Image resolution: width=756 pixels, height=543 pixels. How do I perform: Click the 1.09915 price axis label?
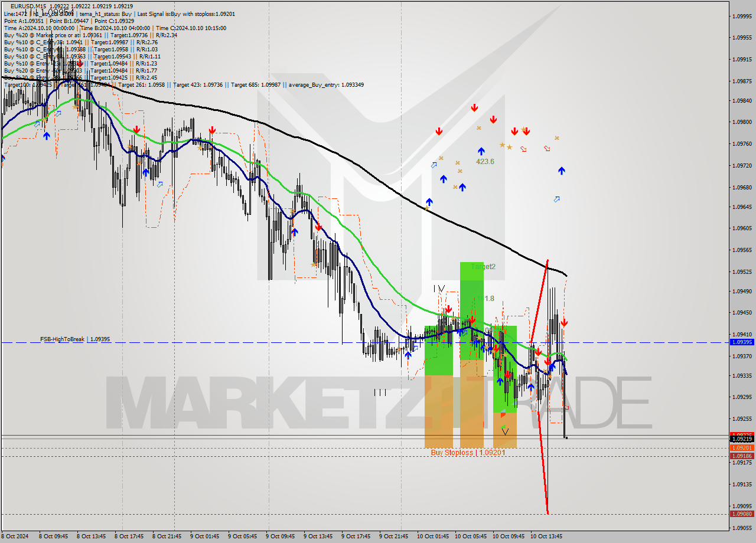[742, 60]
